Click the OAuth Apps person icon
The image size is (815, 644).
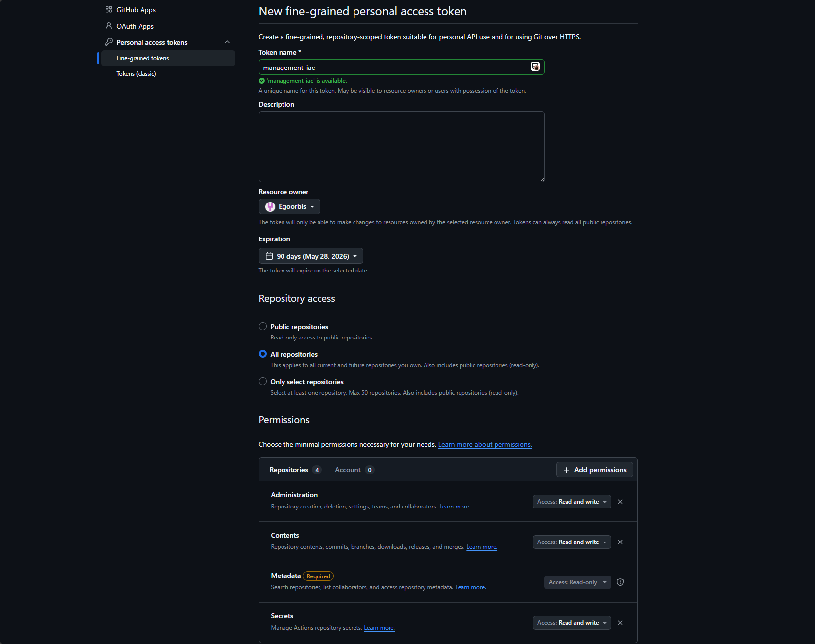click(109, 26)
